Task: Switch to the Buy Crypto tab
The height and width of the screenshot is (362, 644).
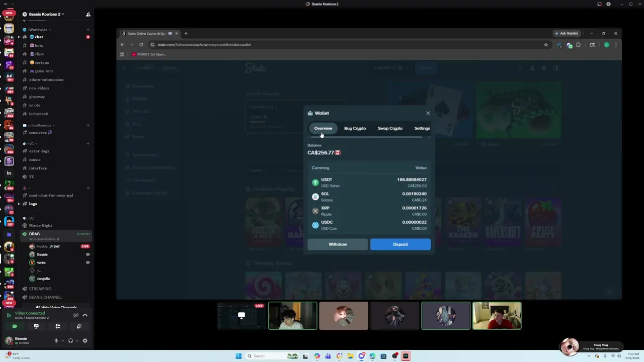Action: click(355, 128)
